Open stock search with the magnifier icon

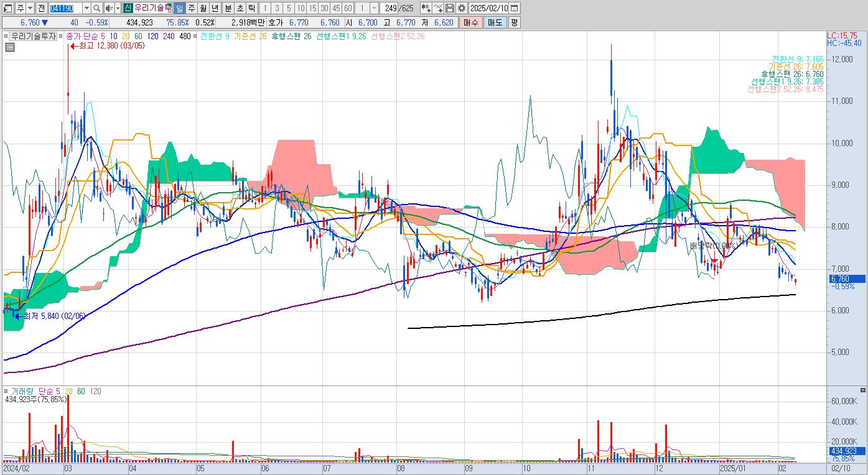(x=98, y=8)
